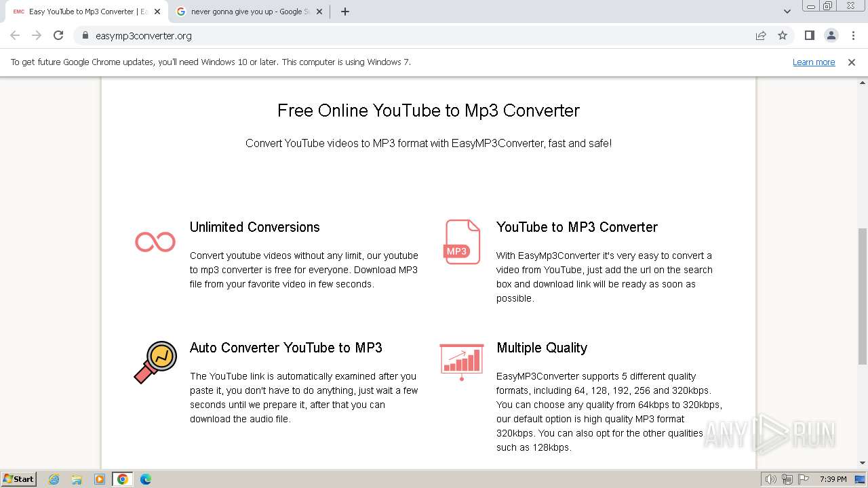Viewport: 868px width, 488px height.
Task: Click the Multiple Quality heading
Action: (542, 348)
